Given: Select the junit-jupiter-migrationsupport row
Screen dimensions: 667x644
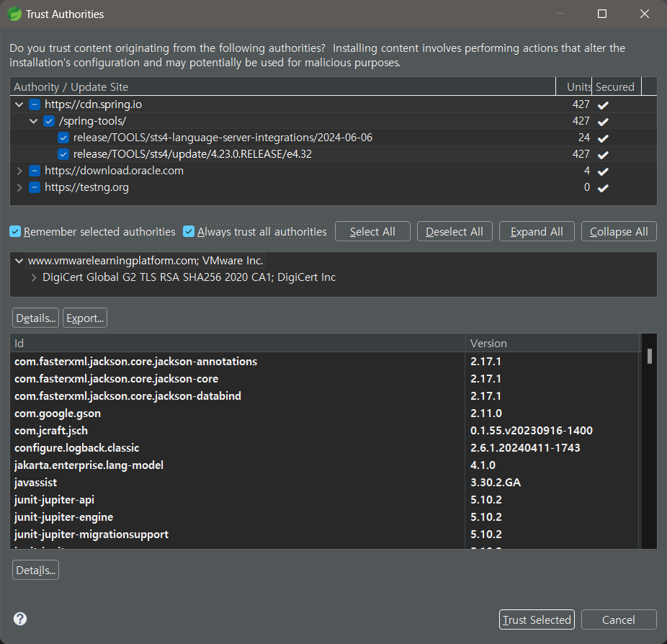Looking at the screenshot, I should [x=325, y=535].
